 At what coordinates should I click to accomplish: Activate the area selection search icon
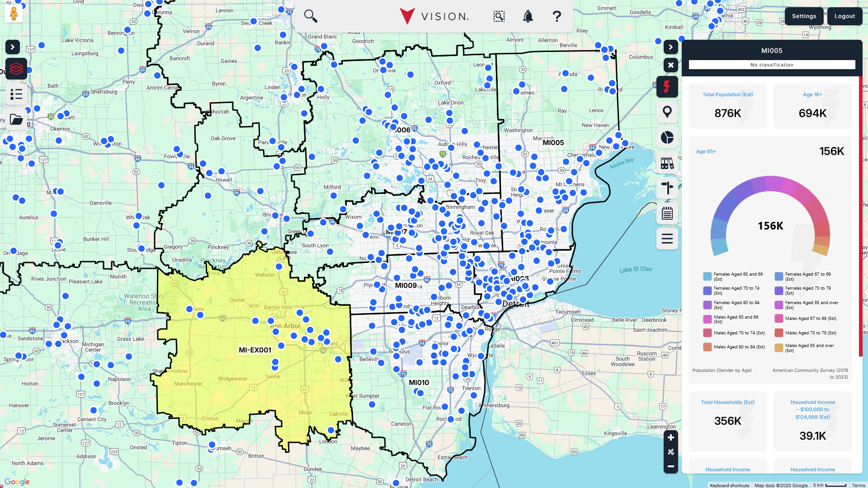point(499,17)
